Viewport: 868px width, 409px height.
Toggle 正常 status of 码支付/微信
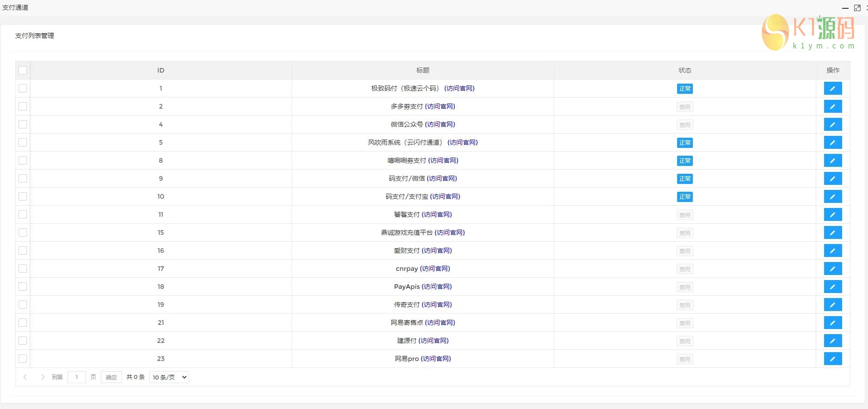pyautogui.click(x=685, y=179)
